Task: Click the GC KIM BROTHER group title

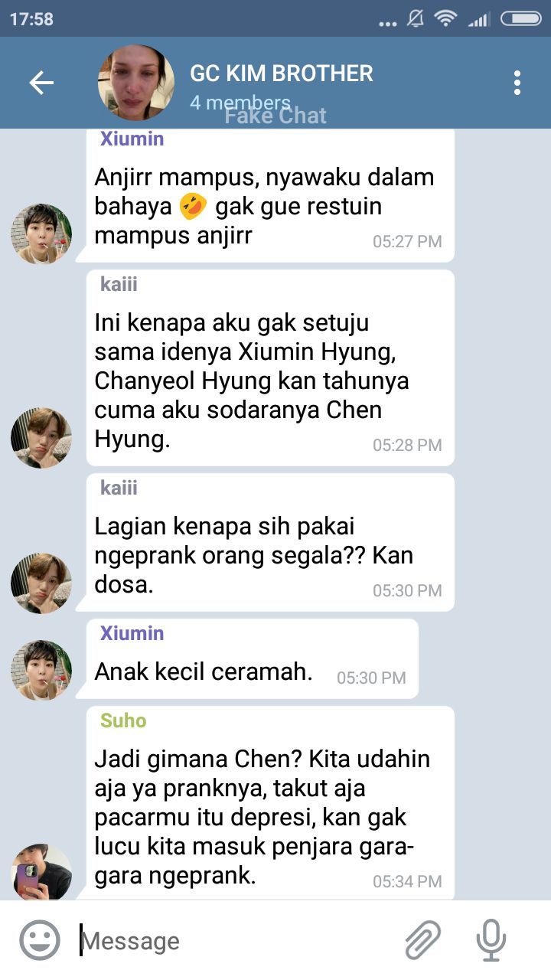Action: point(282,73)
